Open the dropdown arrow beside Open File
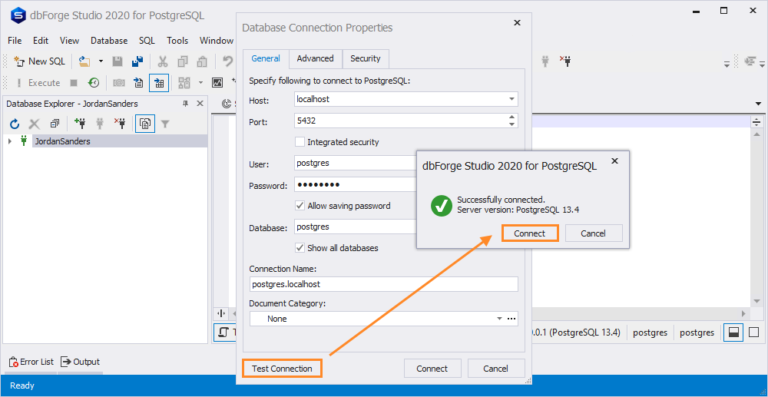 tap(101, 61)
